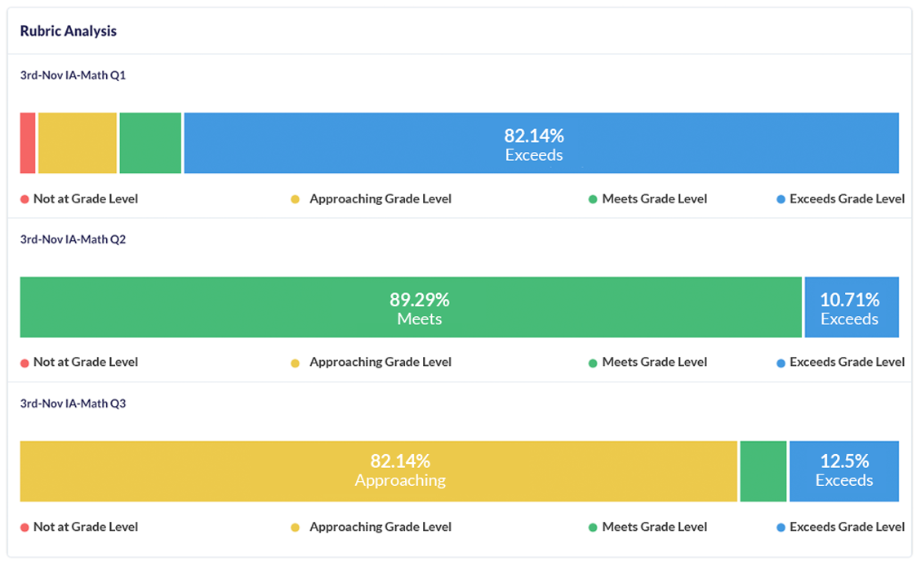Click the blue 82.14% Exceeds bar in Q1
The height and width of the screenshot is (588, 921).
[541, 143]
